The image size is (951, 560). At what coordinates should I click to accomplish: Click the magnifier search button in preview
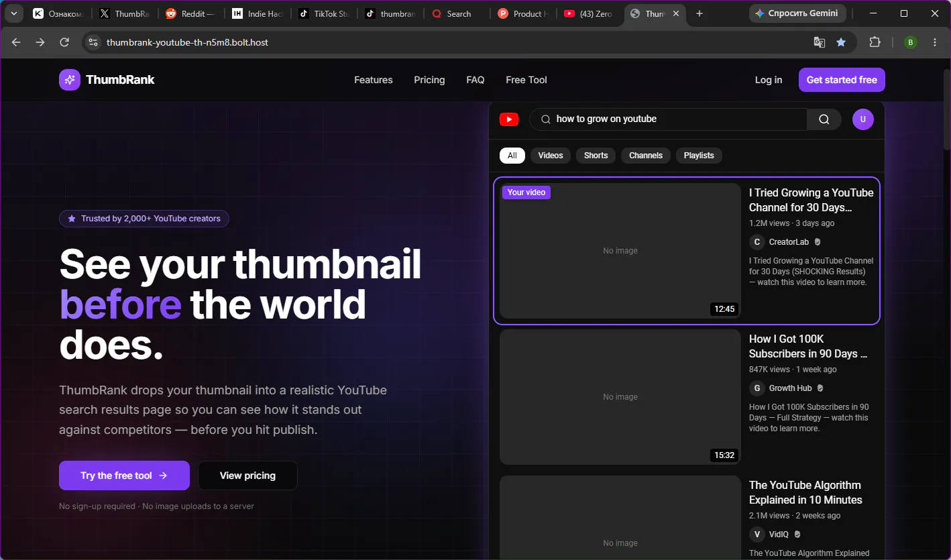tap(824, 119)
